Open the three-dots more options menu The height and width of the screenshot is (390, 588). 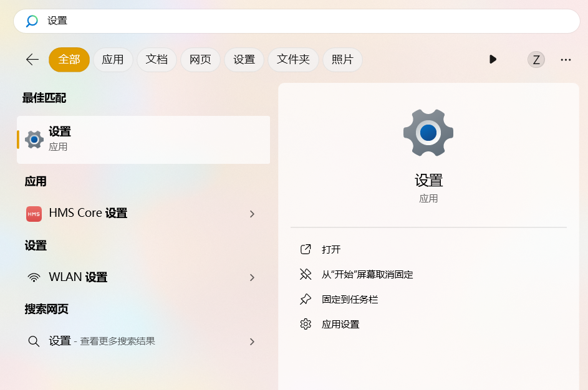coord(566,59)
